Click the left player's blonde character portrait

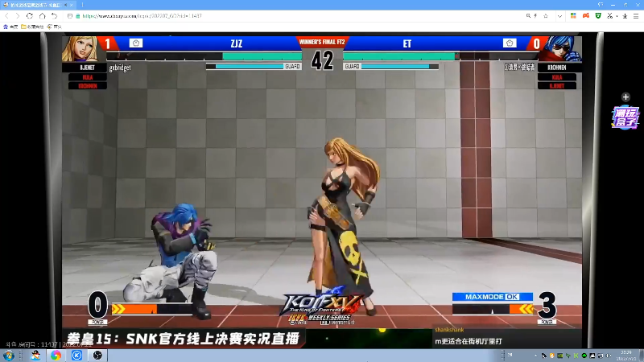[82, 49]
